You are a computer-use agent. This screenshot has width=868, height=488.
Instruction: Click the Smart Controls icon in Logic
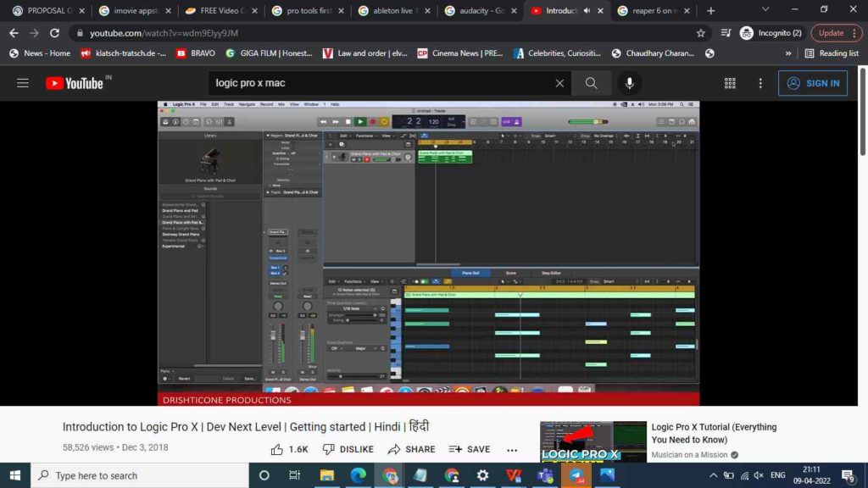(x=209, y=122)
